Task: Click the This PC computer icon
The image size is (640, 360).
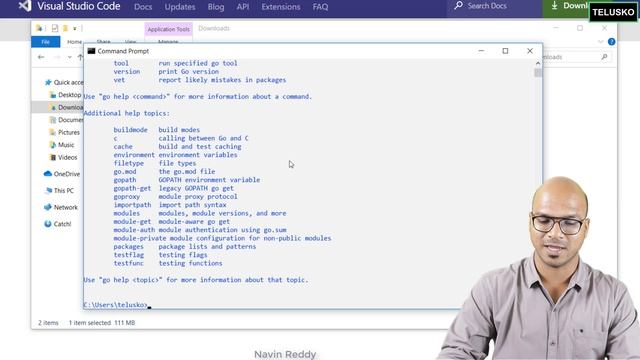Action: point(49,190)
